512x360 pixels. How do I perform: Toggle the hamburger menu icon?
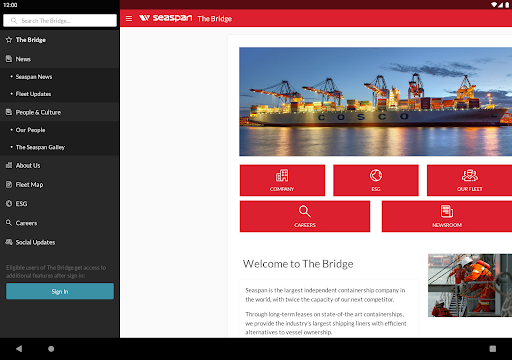click(129, 18)
